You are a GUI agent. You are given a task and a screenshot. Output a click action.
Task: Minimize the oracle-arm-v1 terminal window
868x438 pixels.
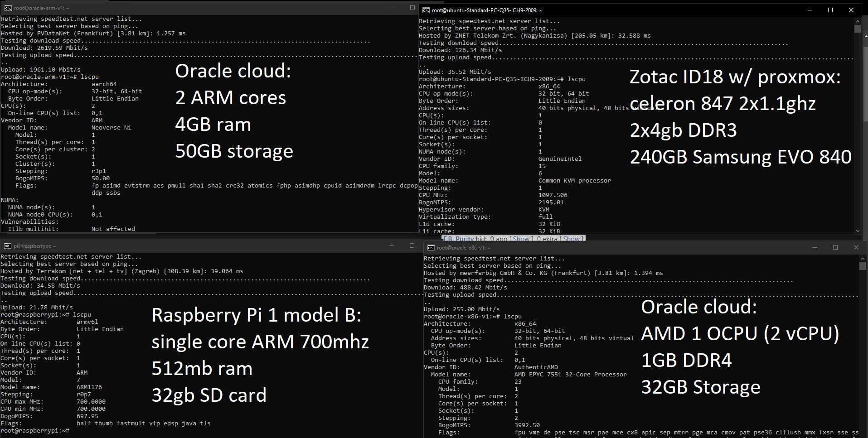click(x=392, y=8)
